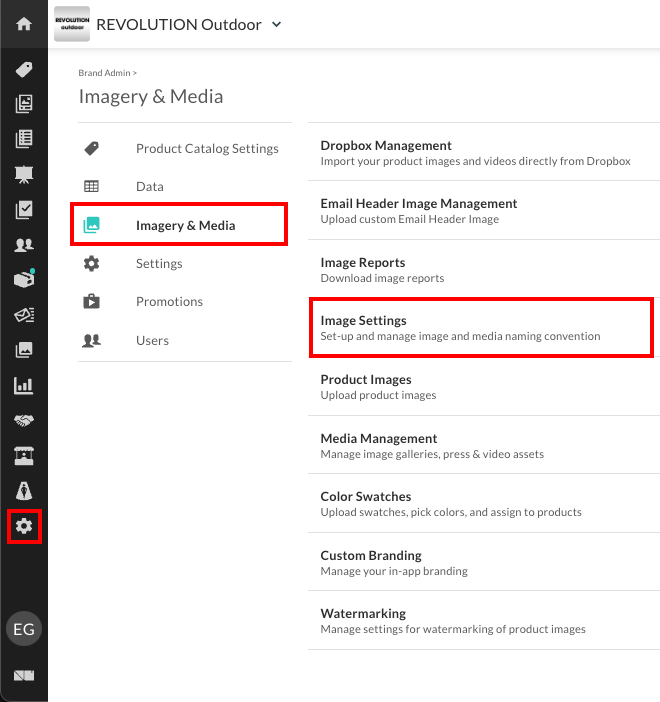
Task: Open the image catalog pages icon in sidebar
Action: click(x=24, y=104)
